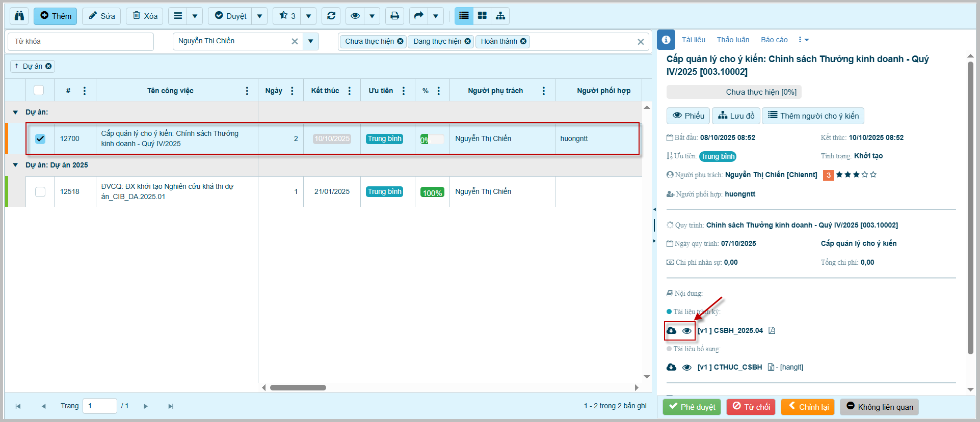Viewport: 980px width, 422px height.
Task: Click the info icon in detail panel
Action: [666, 40]
